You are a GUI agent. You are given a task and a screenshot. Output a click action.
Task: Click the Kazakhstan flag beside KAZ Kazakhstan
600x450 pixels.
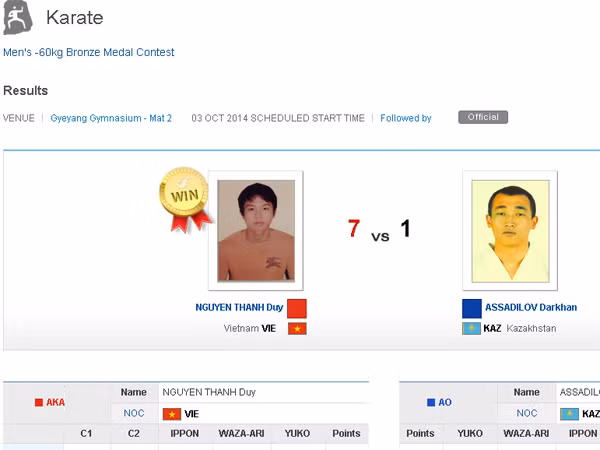(x=471, y=328)
